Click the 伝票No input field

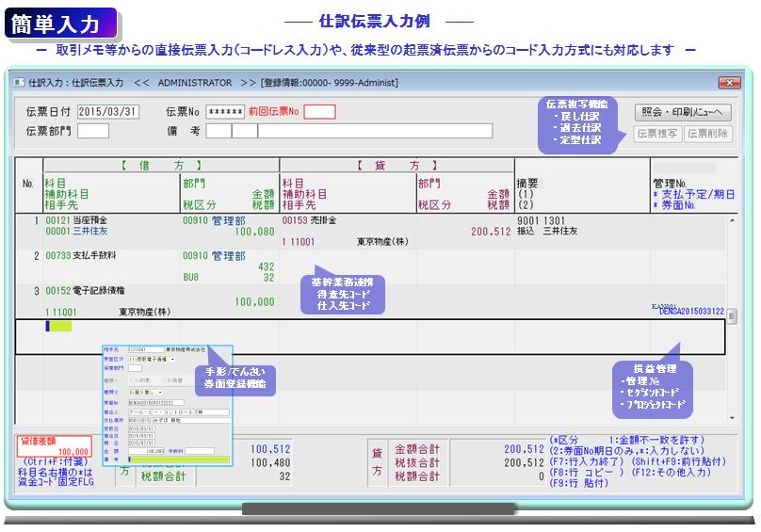coord(225,112)
